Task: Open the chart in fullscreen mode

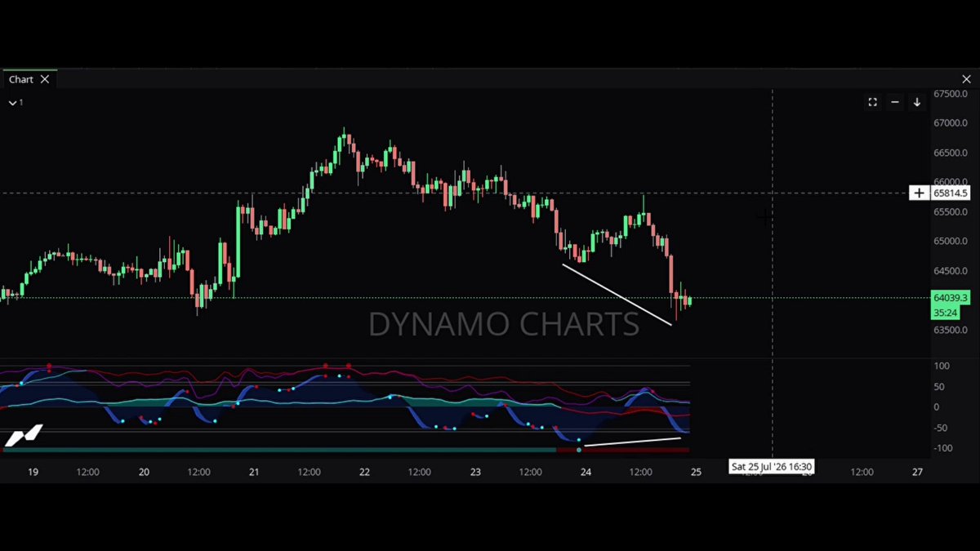Action: click(x=872, y=102)
